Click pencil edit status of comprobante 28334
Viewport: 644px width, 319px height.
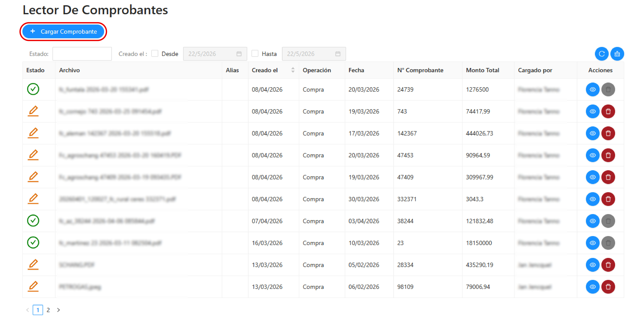[33, 265]
